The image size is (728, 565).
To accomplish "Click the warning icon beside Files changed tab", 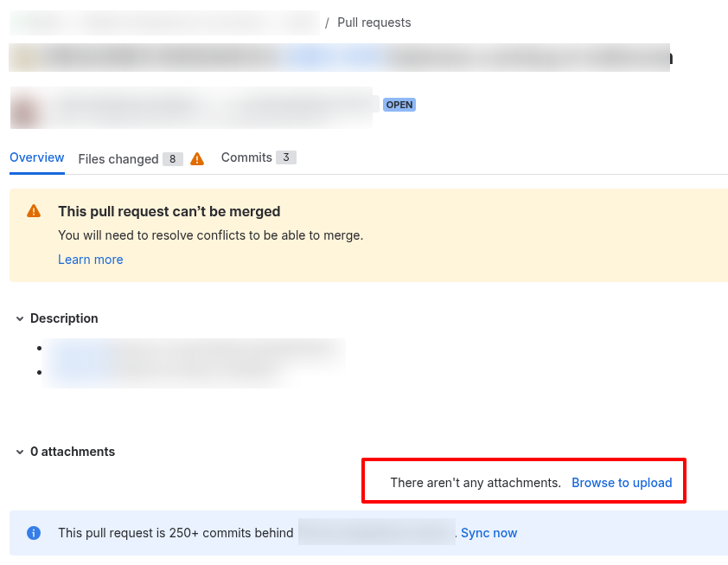I will tap(196, 158).
